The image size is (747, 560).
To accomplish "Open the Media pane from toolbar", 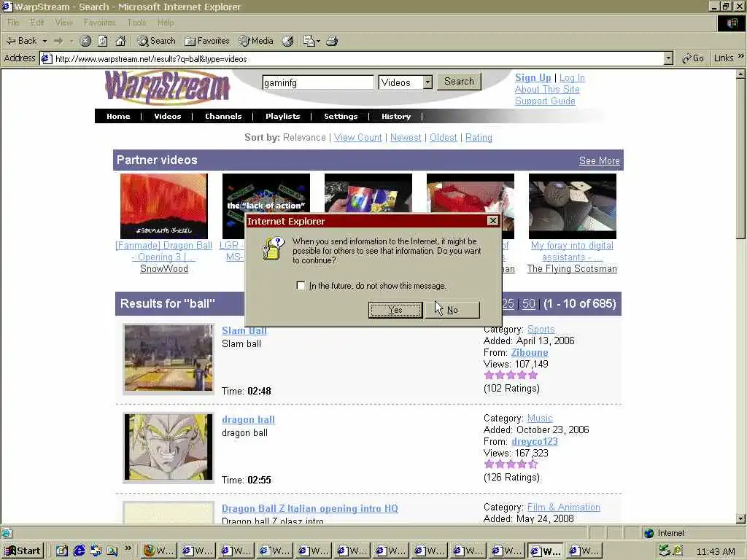I will (256, 41).
